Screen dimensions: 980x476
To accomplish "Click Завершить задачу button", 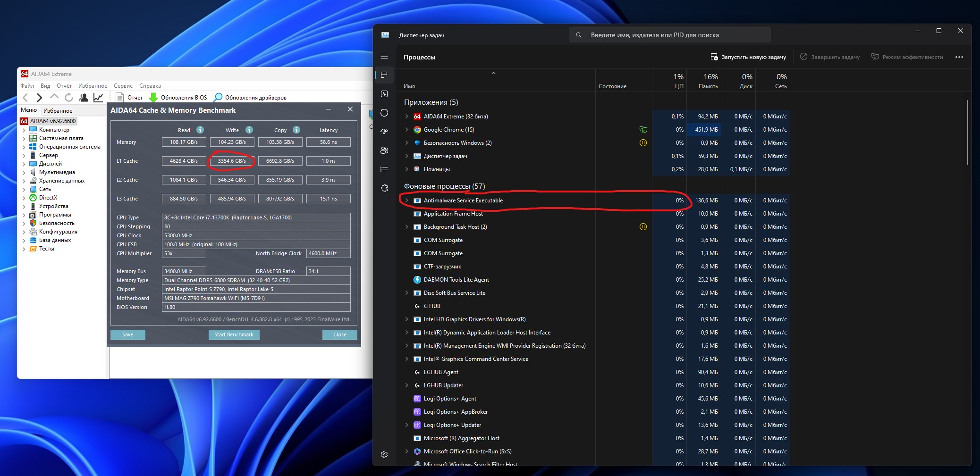I will click(x=830, y=57).
